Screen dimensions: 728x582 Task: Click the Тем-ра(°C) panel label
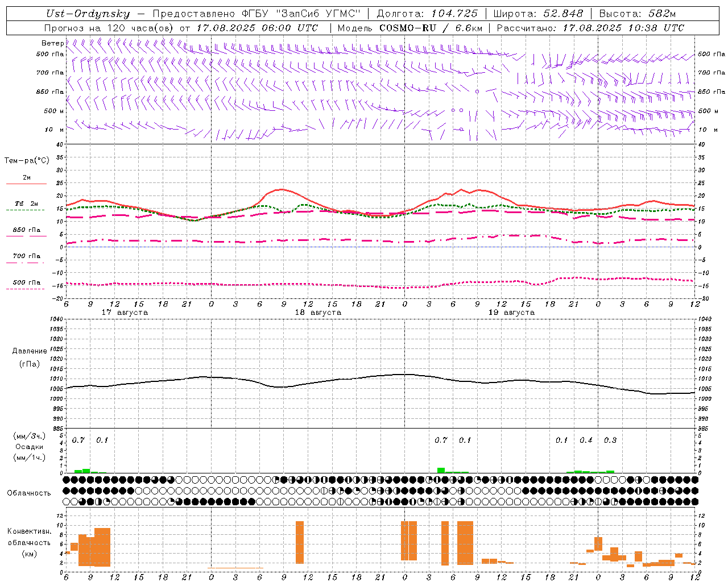(x=27, y=161)
